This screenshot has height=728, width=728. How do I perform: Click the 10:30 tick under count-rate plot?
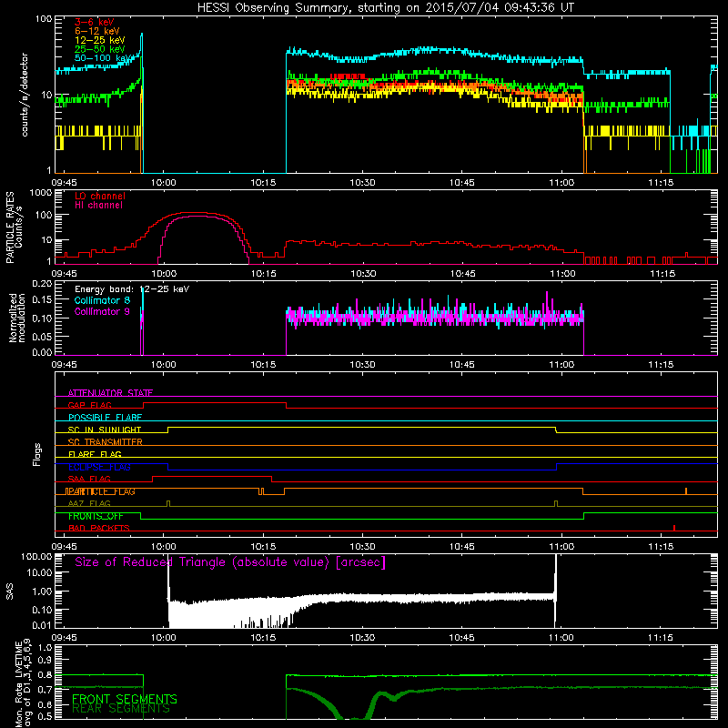362,183
